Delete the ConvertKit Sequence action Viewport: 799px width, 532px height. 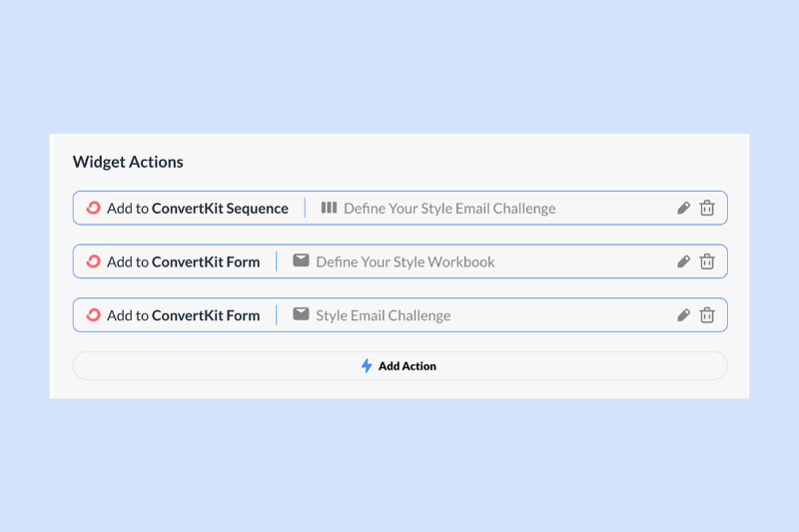(707, 208)
